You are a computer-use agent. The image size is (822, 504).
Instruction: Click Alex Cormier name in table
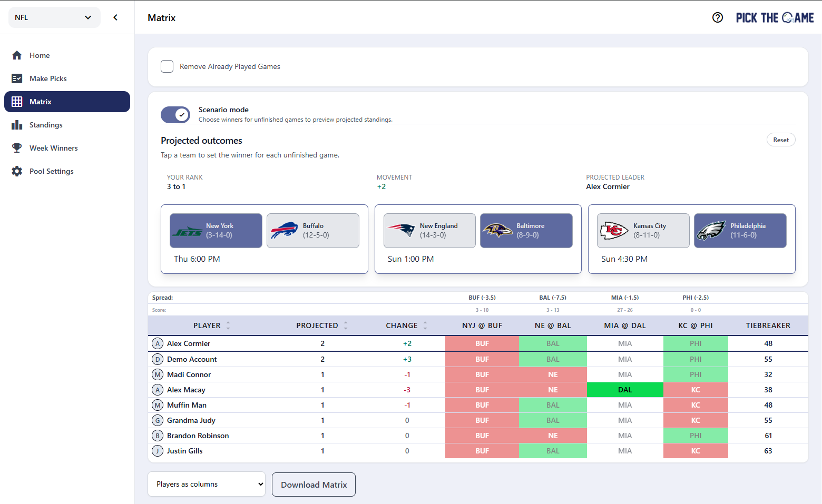189,343
